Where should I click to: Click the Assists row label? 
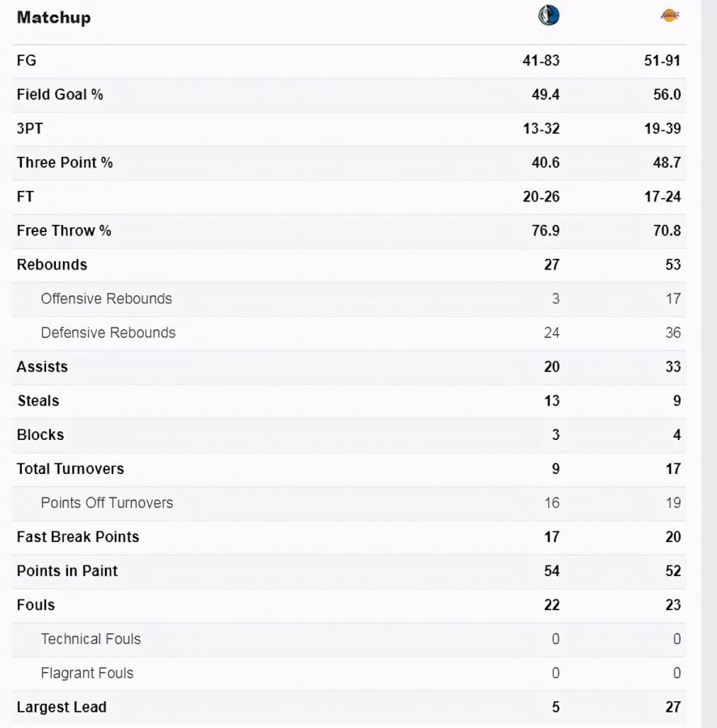point(42,366)
